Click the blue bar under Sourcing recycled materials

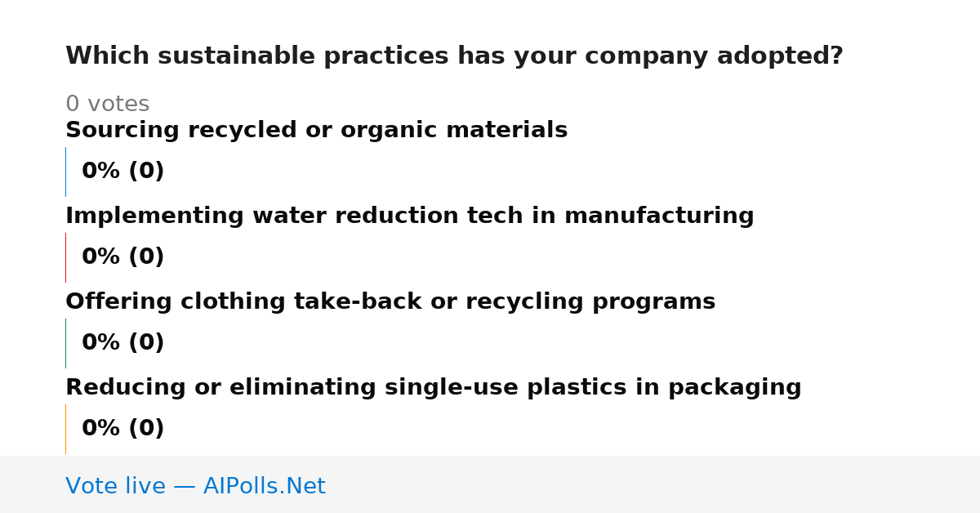coord(65,172)
